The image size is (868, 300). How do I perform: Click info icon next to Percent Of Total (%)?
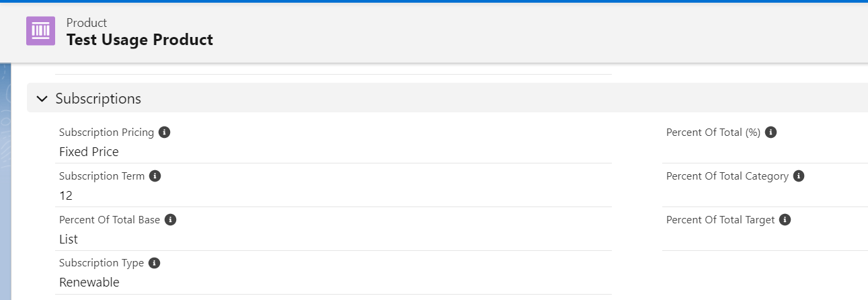point(771,133)
